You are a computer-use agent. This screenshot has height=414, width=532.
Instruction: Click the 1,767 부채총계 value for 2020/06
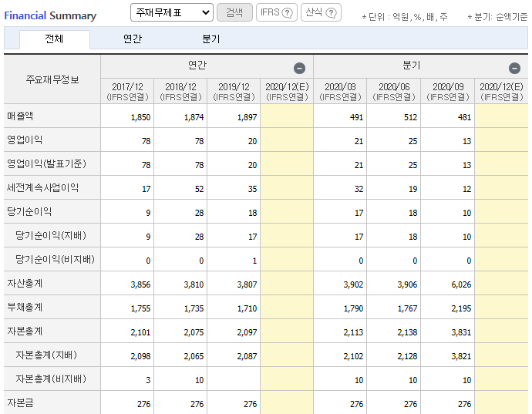click(407, 308)
